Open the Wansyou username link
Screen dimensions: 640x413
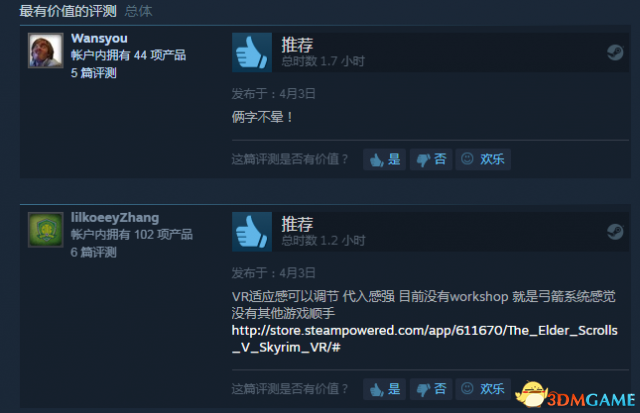click(99, 38)
